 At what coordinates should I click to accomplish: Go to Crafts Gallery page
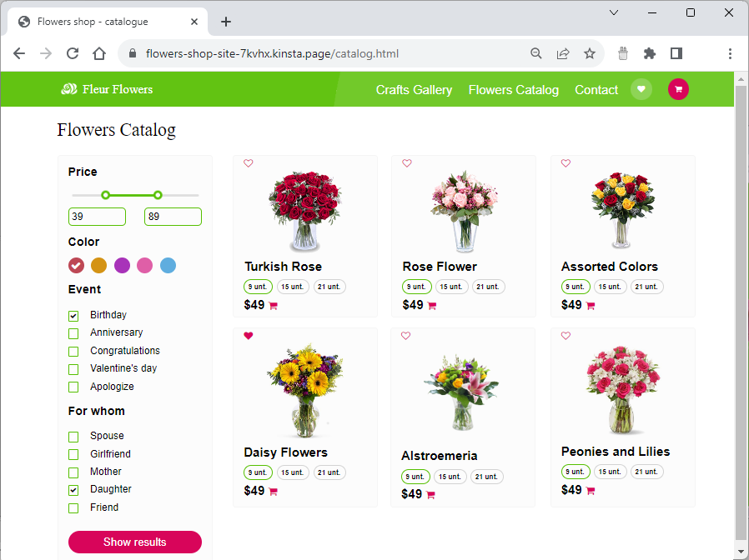click(414, 90)
